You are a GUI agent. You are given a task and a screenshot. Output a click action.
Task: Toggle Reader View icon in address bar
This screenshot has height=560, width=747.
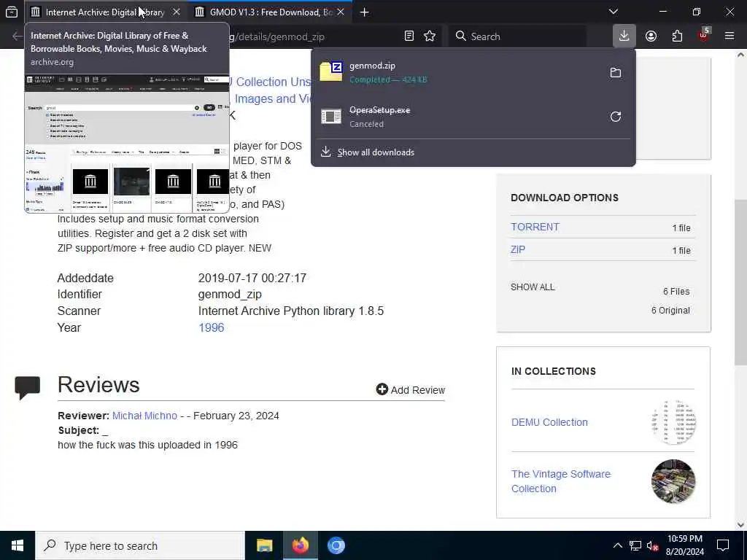pos(409,36)
